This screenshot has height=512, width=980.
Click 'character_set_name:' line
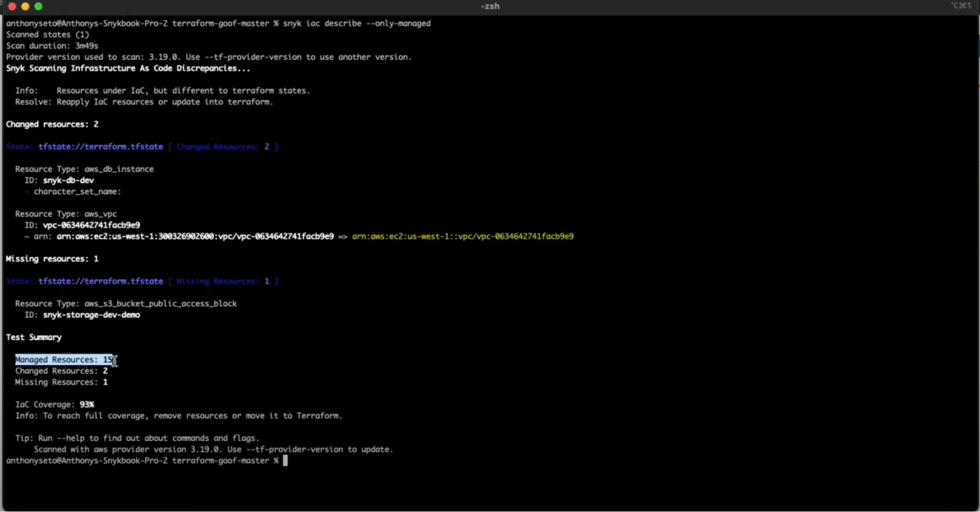pyautogui.click(x=77, y=192)
